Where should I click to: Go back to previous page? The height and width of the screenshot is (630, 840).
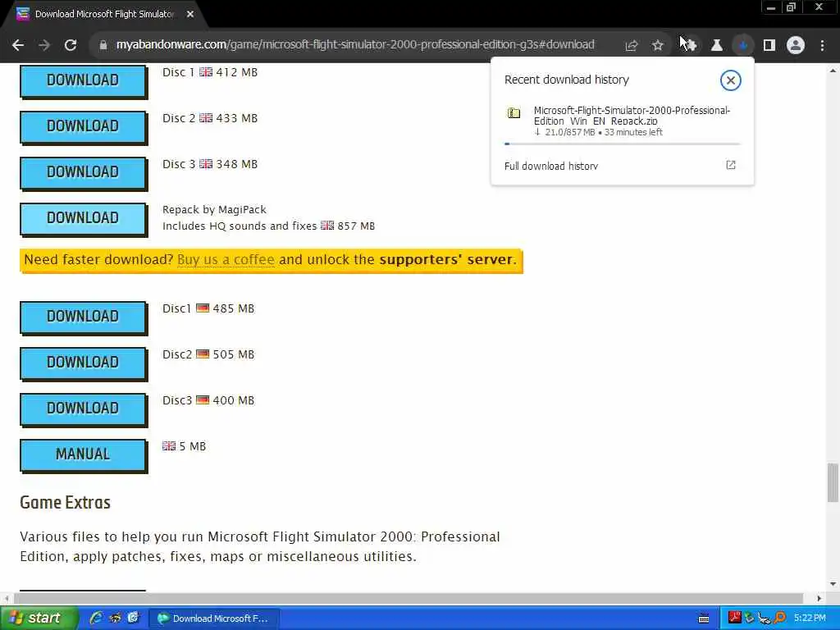pyautogui.click(x=18, y=45)
